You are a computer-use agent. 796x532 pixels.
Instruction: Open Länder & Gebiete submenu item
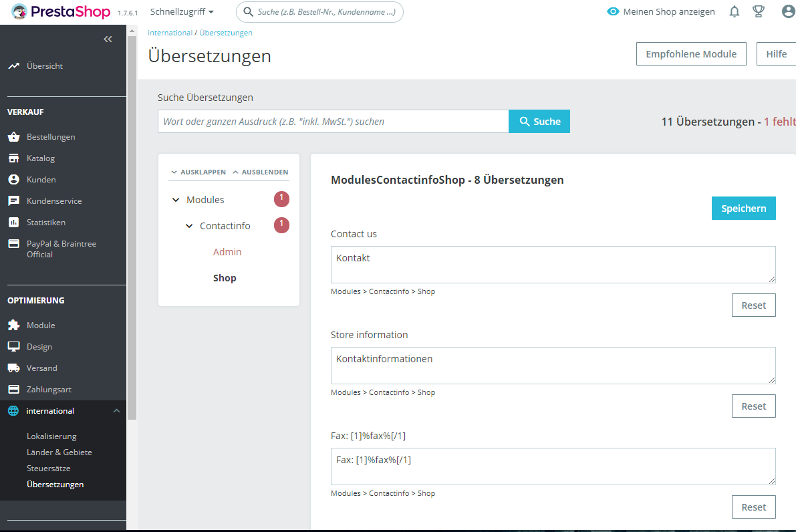[x=59, y=452]
